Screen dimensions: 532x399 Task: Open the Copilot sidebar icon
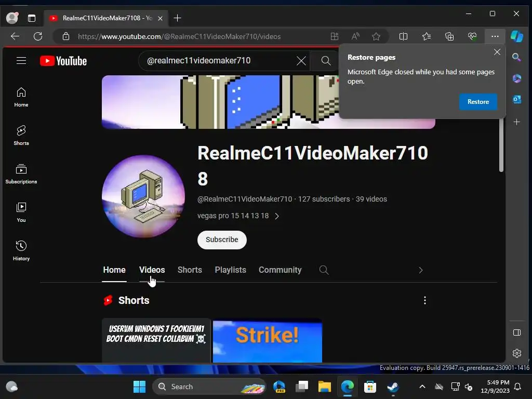click(517, 36)
